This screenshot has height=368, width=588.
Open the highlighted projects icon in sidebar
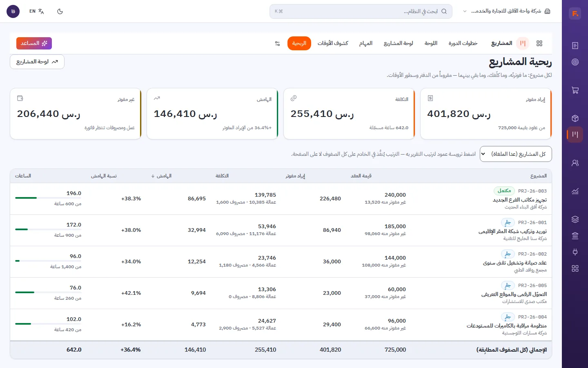pos(575,135)
